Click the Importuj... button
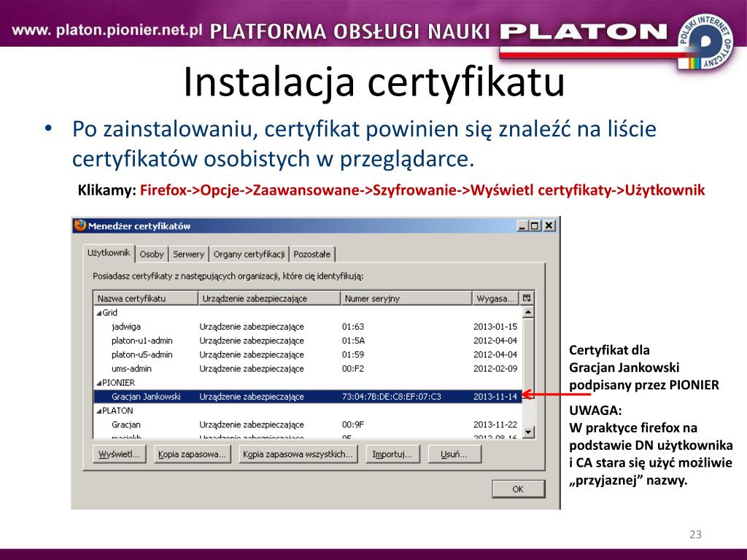Screen dimensions: 747x560 (x=392, y=454)
